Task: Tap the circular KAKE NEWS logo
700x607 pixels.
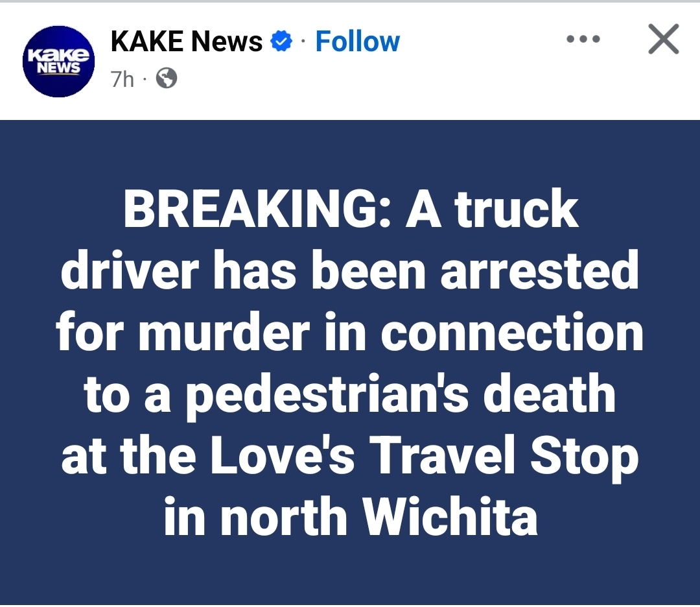Action: click(58, 62)
